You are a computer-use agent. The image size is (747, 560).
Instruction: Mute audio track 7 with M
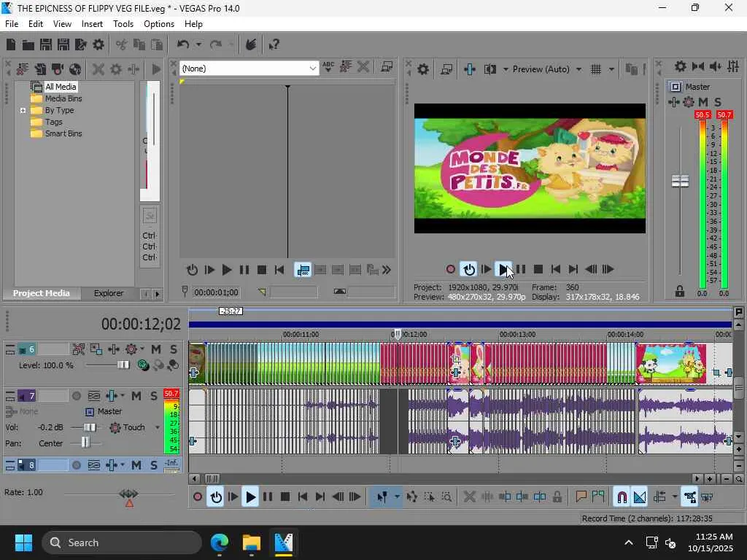click(x=136, y=396)
